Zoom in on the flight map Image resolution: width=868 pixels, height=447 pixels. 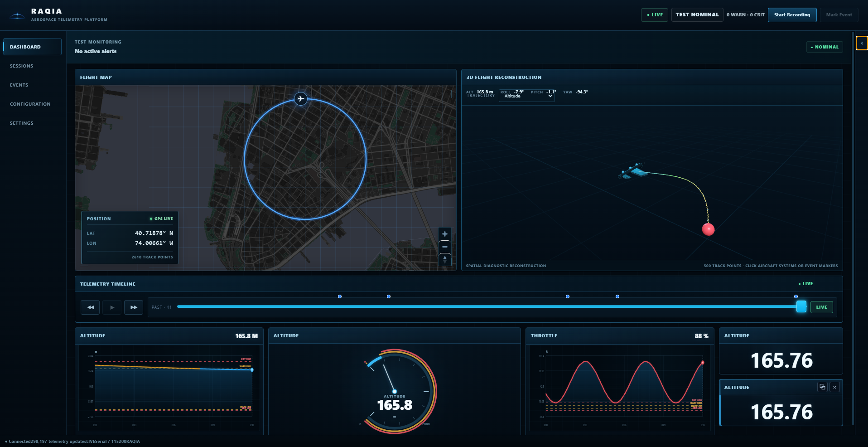tap(445, 234)
